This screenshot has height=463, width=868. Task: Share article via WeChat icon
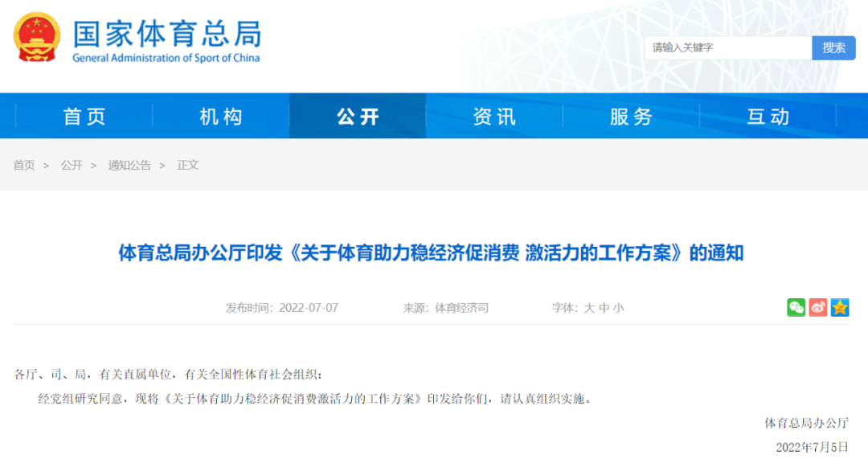click(796, 307)
